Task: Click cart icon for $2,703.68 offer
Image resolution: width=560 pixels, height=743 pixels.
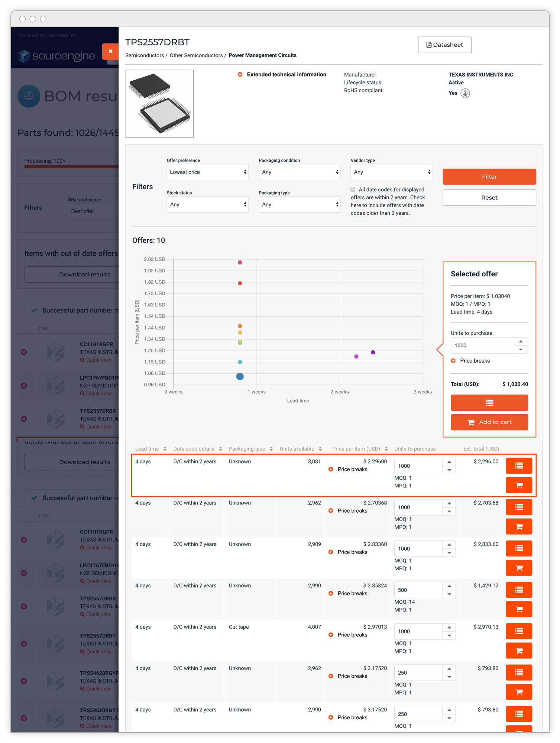Action: click(519, 526)
